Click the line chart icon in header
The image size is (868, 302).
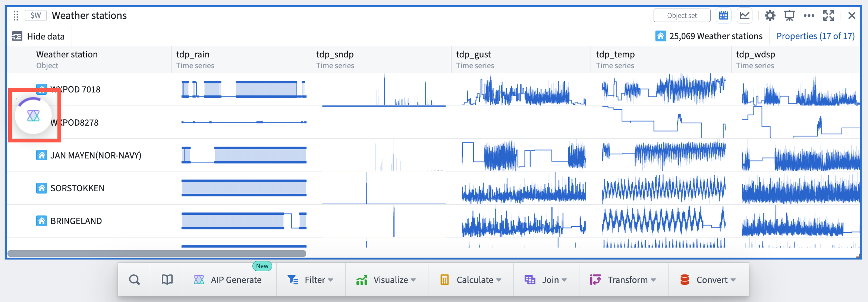(745, 16)
